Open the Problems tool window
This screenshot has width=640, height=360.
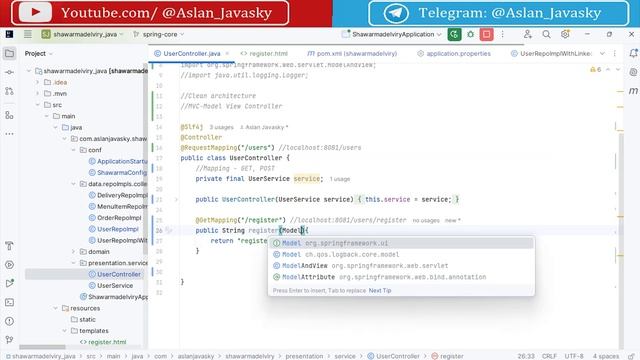[9, 321]
